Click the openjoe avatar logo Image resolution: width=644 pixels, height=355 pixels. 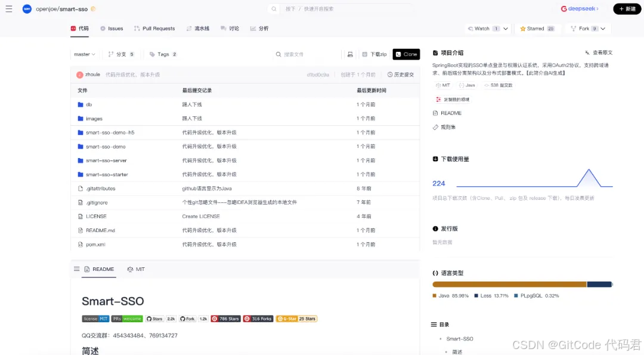coord(27,8)
